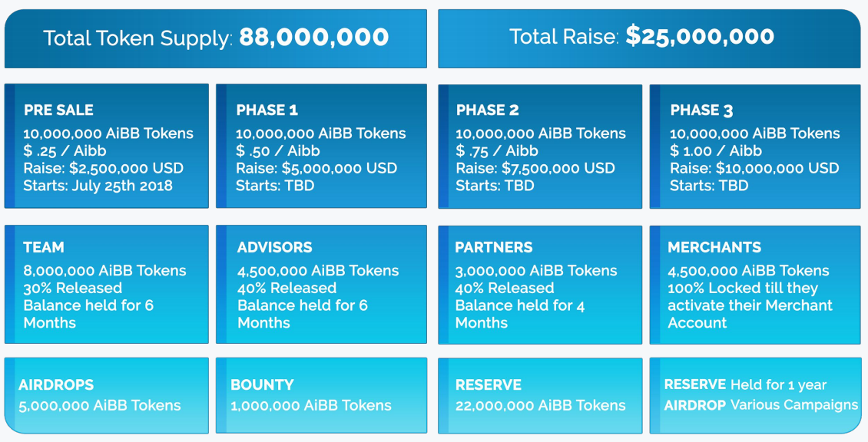The image size is (868, 442).
Task: Click the PARTNERS token card
Action: point(540,285)
